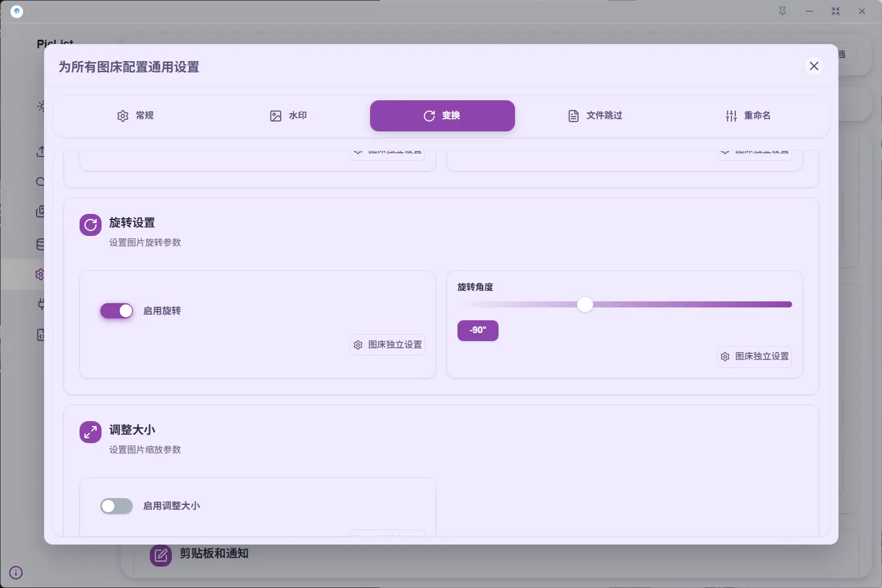
Task: Click the 旋转角度 slider handle
Action: pyautogui.click(x=585, y=304)
